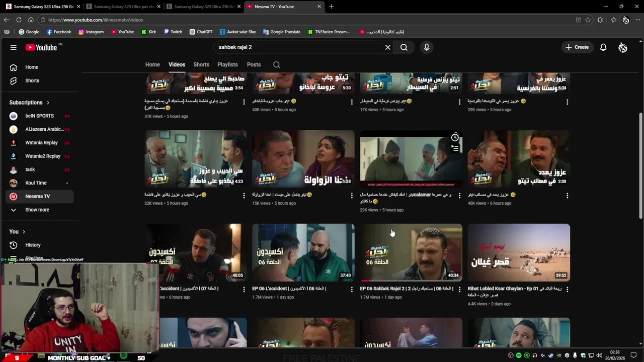Open the Facebook bookmark
Image resolution: width=644 pixels, height=362 pixels.
(59, 32)
